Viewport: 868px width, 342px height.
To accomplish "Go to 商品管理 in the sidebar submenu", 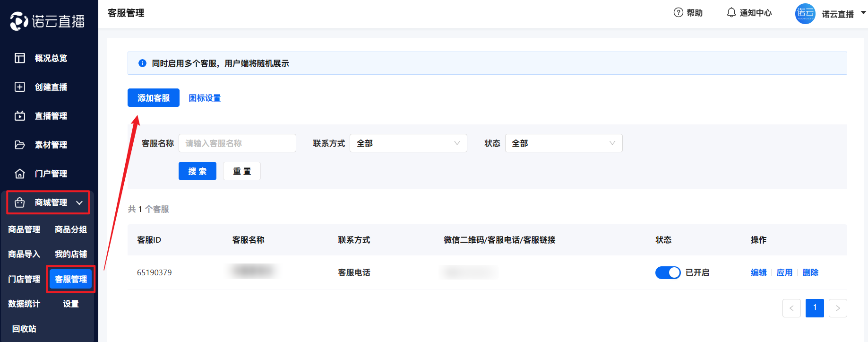I will click(24, 229).
